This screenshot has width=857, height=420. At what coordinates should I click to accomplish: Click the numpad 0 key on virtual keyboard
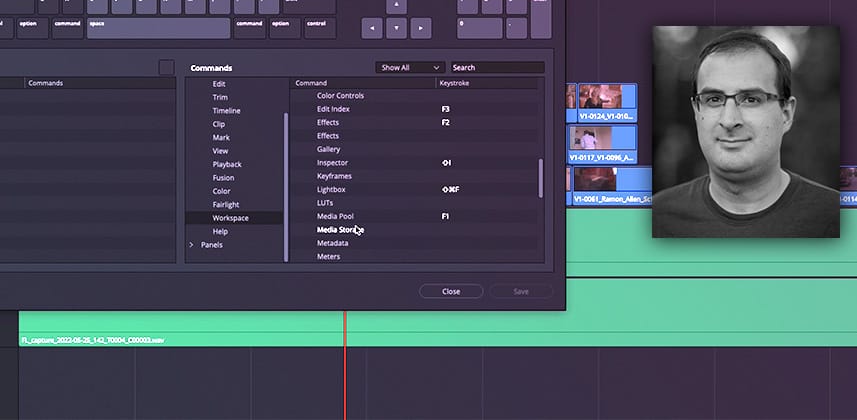point(479,28)
